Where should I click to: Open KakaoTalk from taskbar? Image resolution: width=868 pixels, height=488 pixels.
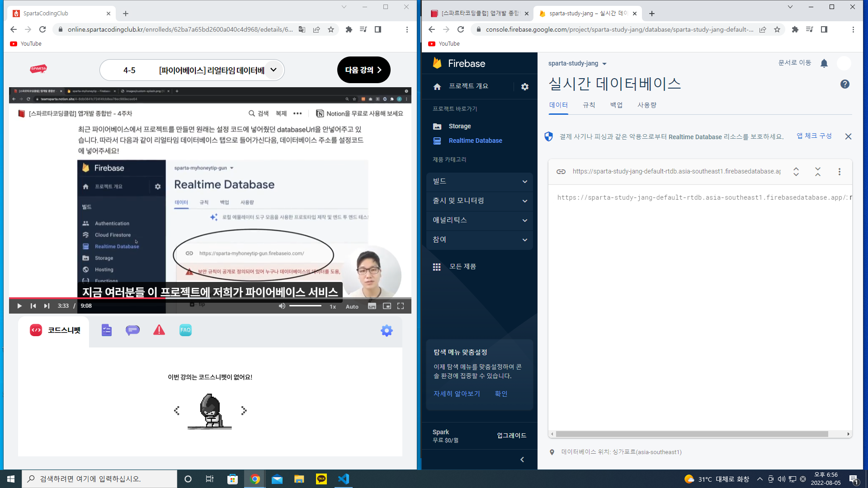(321, 479)
